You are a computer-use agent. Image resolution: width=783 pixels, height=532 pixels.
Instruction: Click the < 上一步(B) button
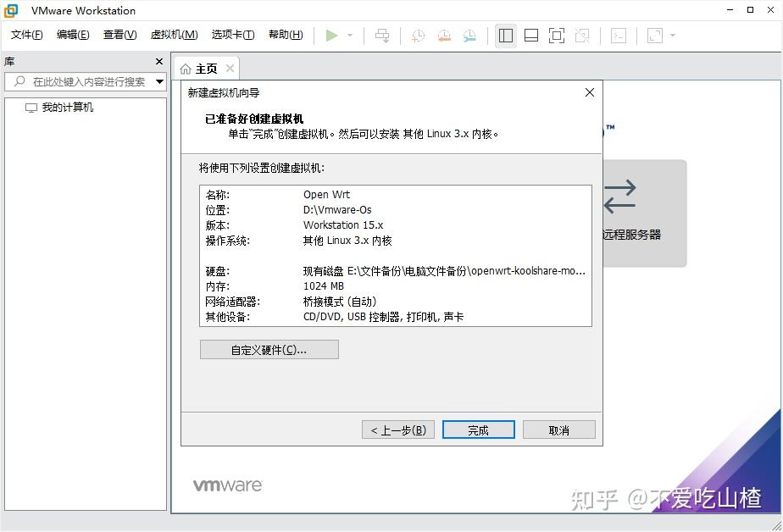398,429
